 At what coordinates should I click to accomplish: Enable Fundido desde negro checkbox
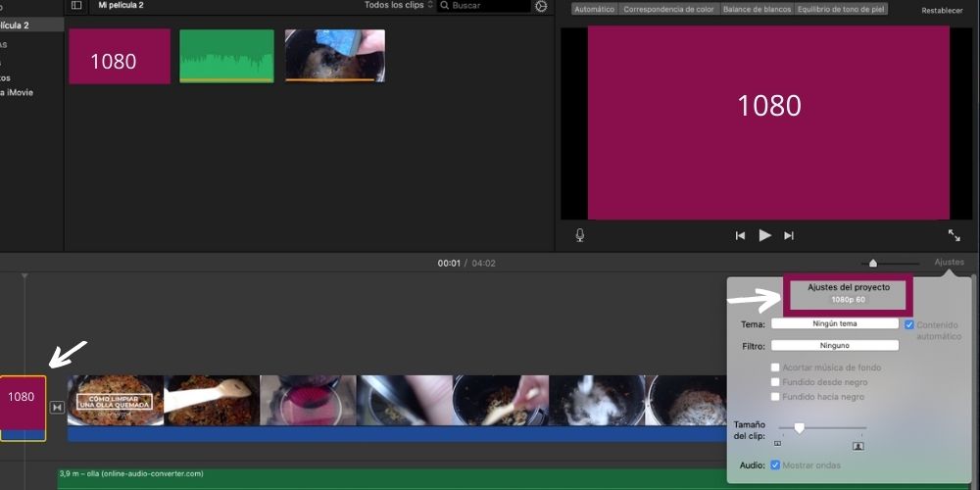(x=776, y=382)
